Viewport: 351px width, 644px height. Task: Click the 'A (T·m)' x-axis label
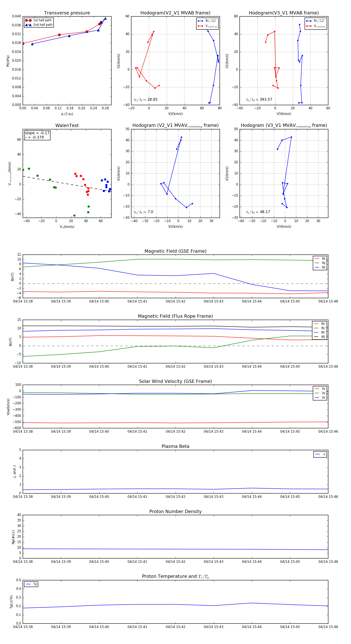[67, 114]
